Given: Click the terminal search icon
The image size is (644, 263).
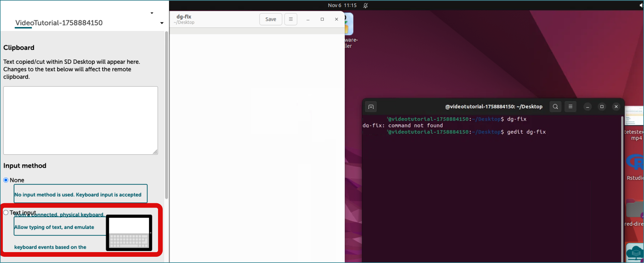Looking at the screenshot, I should [555, 106].
